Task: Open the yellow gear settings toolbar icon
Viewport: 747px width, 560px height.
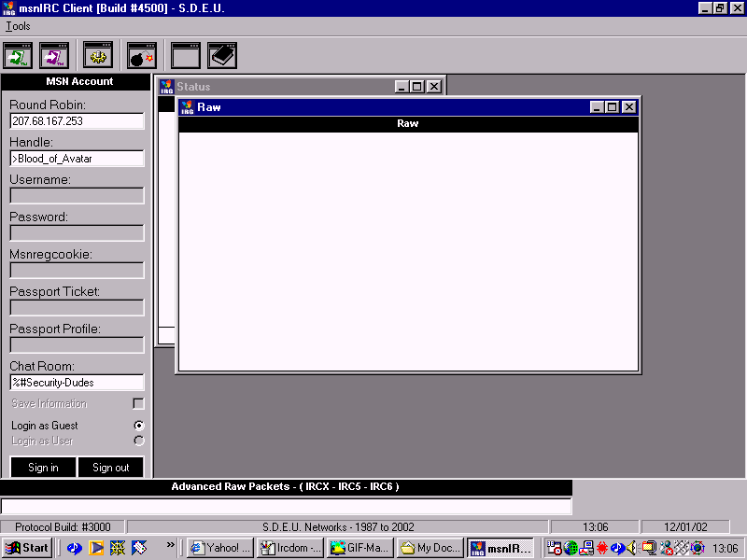Action: click(98, 55)
